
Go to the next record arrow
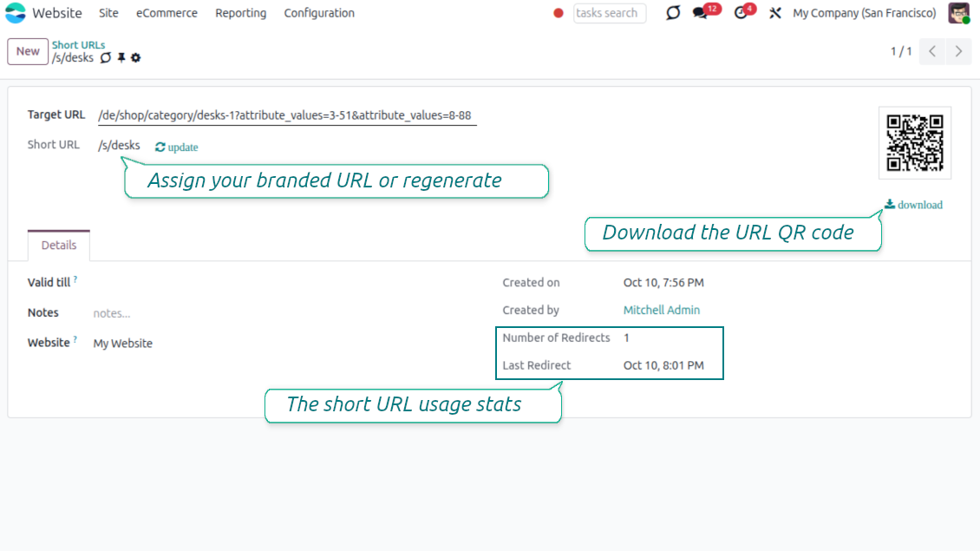958,51
